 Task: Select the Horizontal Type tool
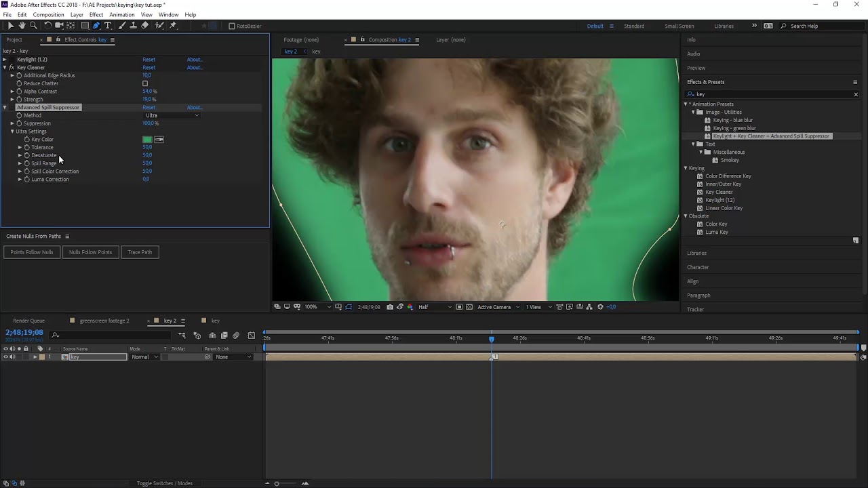[x=107, y=26]
